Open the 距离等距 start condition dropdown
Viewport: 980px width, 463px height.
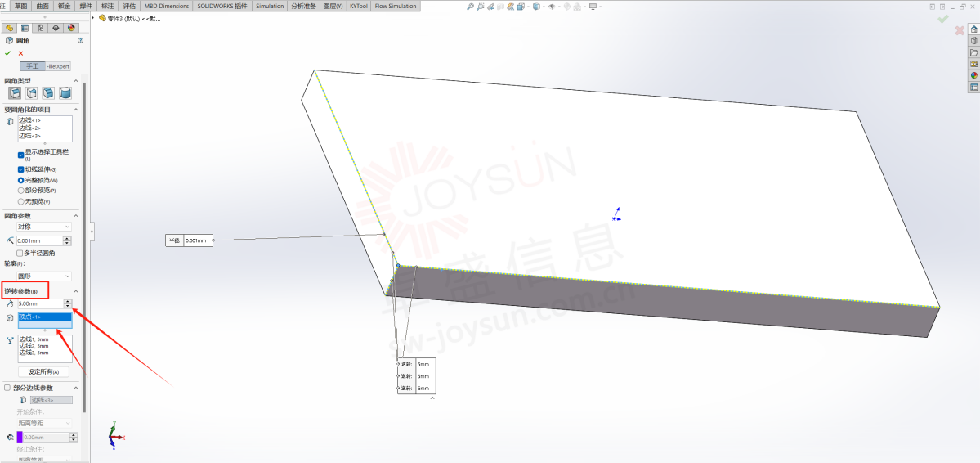pyautogui.click(x=44, y=424)
